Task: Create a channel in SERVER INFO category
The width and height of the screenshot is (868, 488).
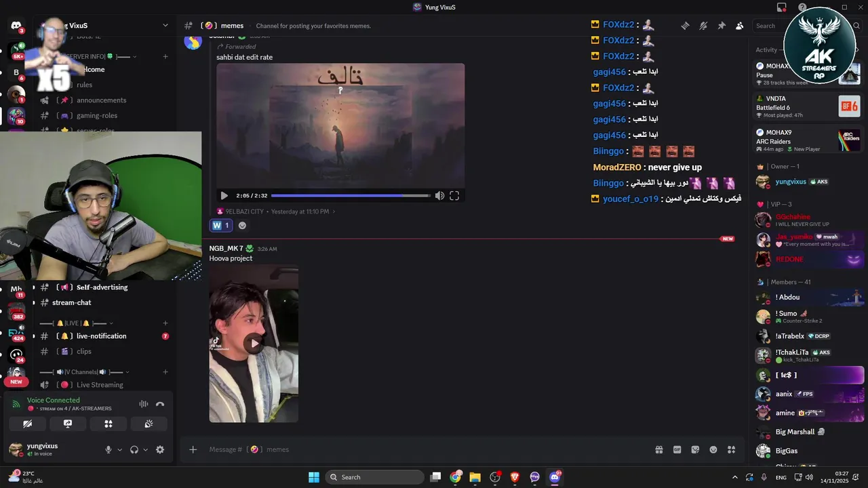Action: click(165, 56)
